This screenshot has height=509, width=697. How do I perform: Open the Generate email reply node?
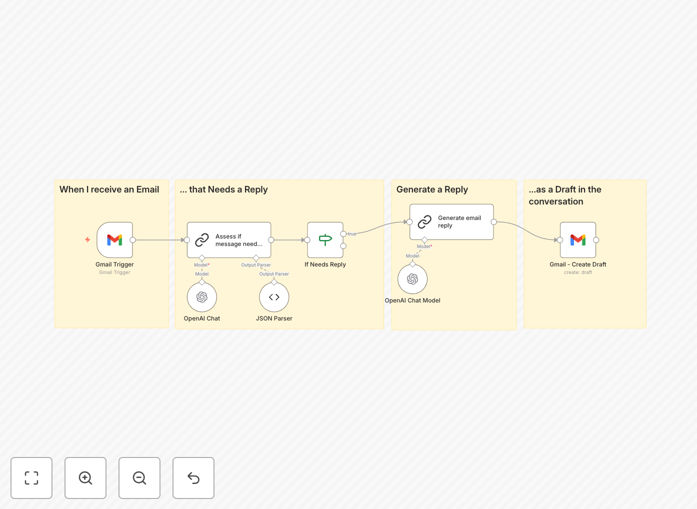click(x=451, y=222)
